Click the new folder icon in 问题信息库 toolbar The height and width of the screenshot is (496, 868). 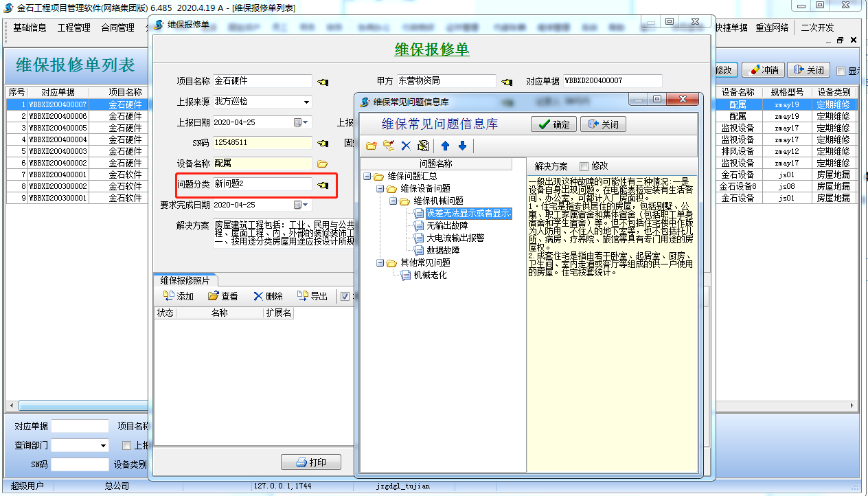(x=371, y=146)
